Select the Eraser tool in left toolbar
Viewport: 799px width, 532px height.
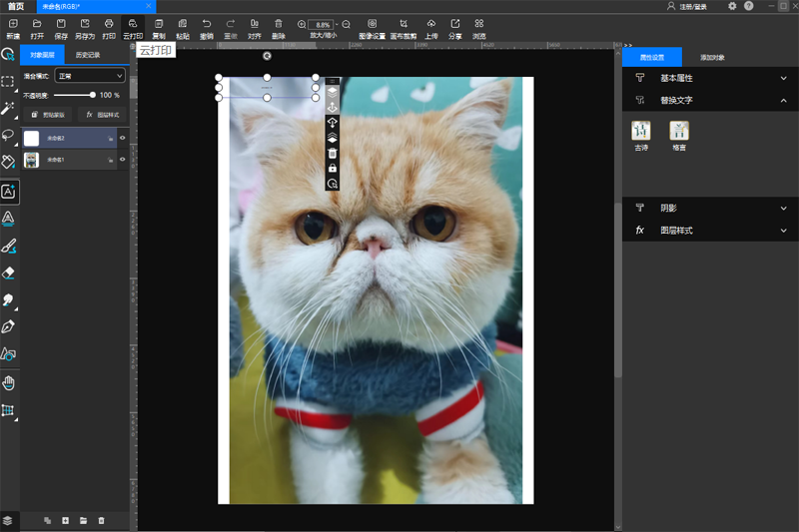pyautogui.click(x=8, y=272)
